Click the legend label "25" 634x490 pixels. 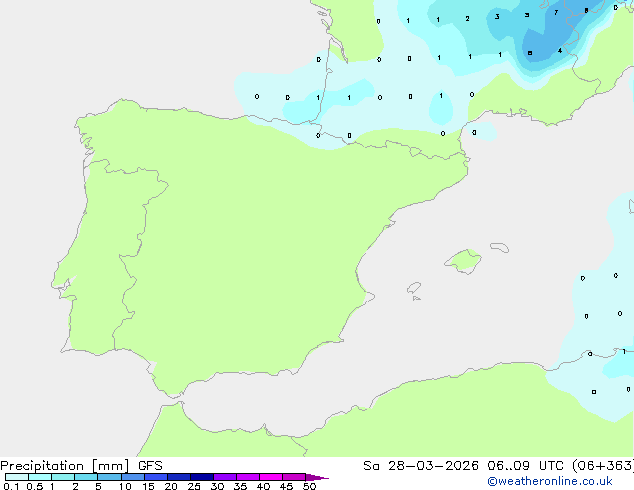(x=194, y=486)
